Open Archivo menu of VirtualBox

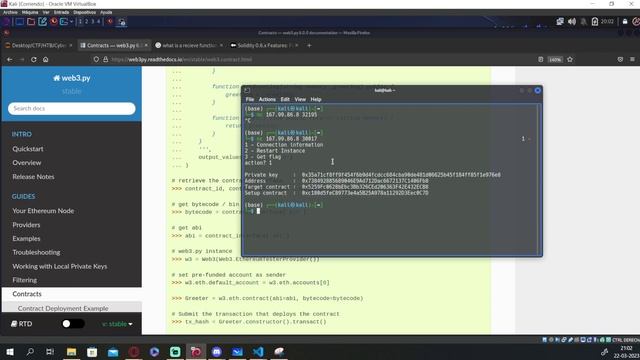click(x=10, y=12)
